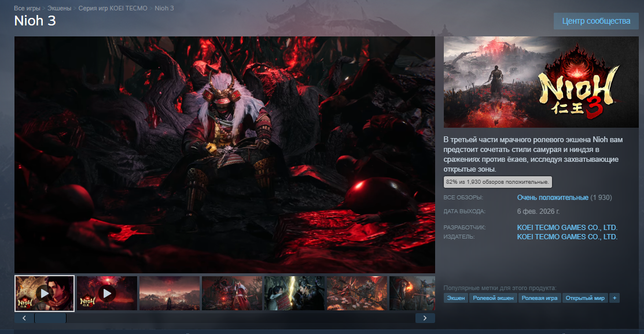The image size is (644, 334).
Task: Select the fourth screenshot thumbnail
Action: pos(232,293)
